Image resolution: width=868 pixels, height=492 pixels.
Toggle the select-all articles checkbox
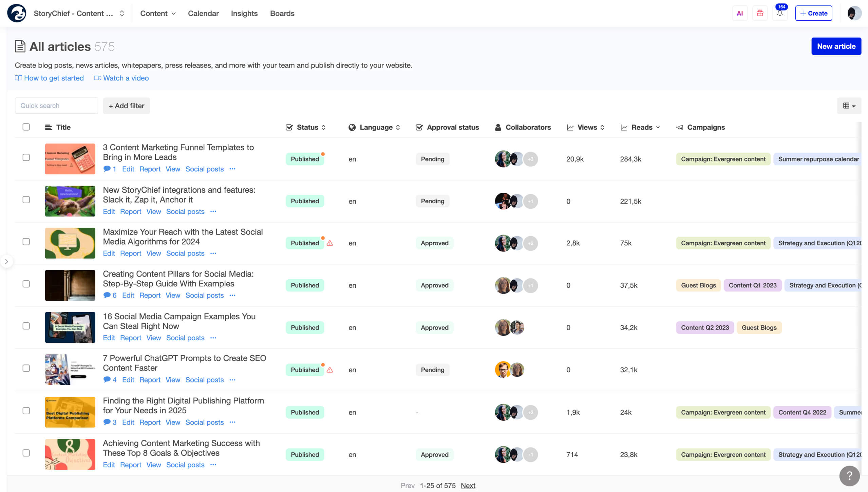[x=26, y=127]
